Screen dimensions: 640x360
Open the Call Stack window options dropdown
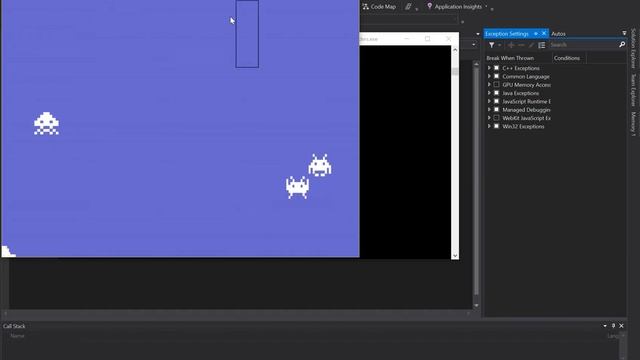click(x=605, y=326)
